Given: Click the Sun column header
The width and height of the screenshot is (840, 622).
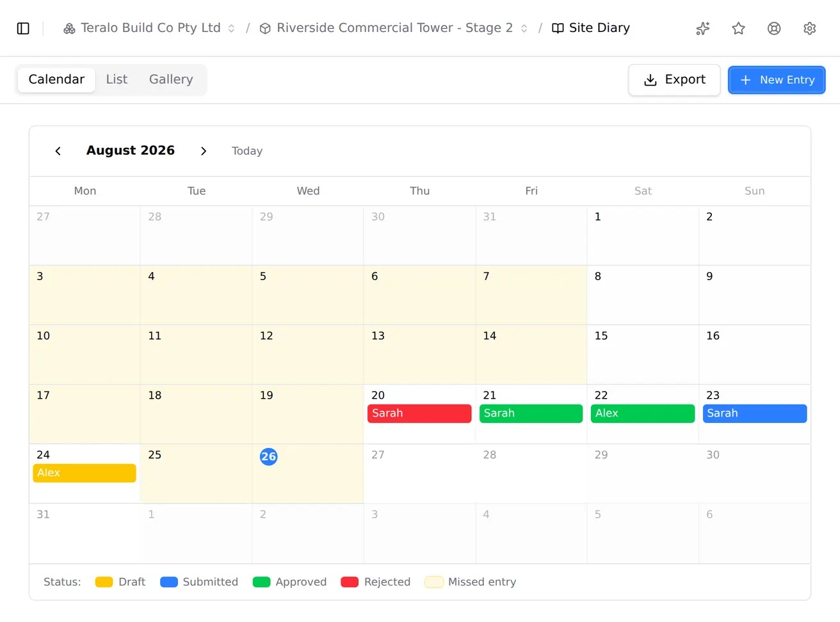Looking at the screenshot, I should click(755, 191).
